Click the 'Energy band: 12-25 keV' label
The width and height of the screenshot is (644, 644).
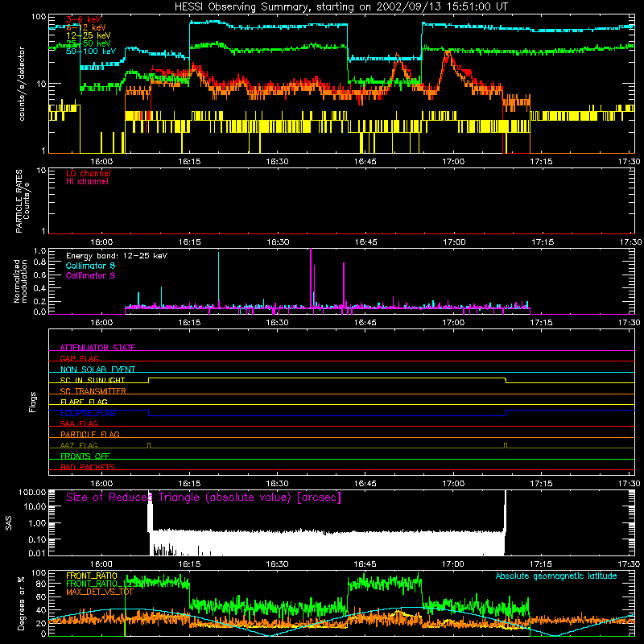(x=117, y=256)
